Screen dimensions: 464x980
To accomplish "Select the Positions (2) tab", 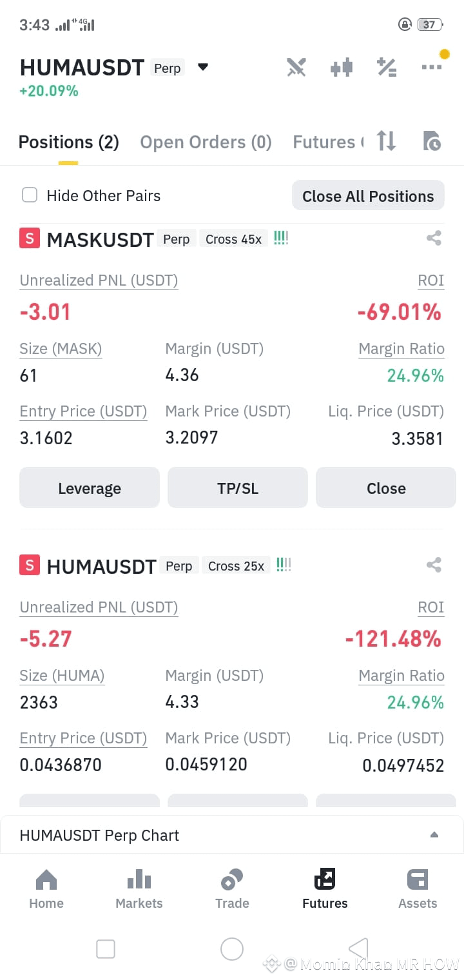I will [68, 142].
